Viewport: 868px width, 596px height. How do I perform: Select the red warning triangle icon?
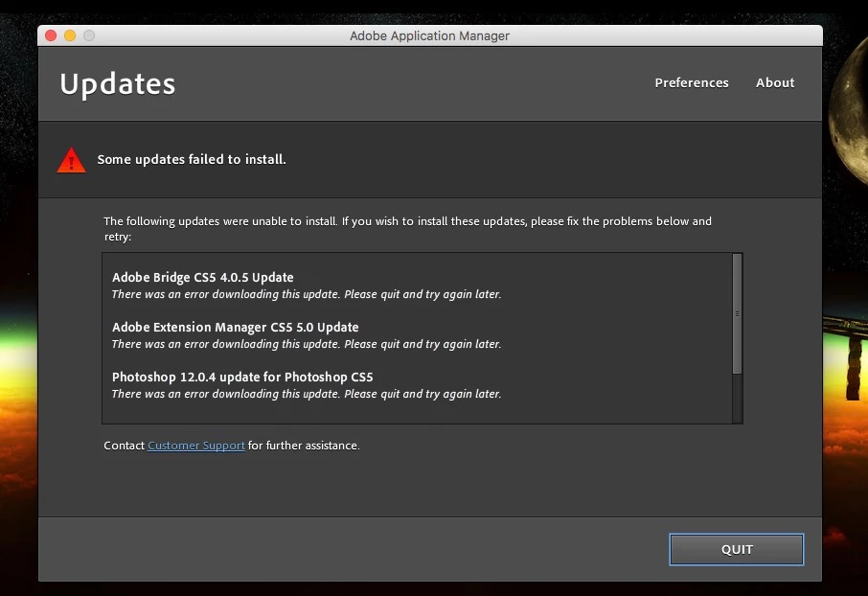72,160
